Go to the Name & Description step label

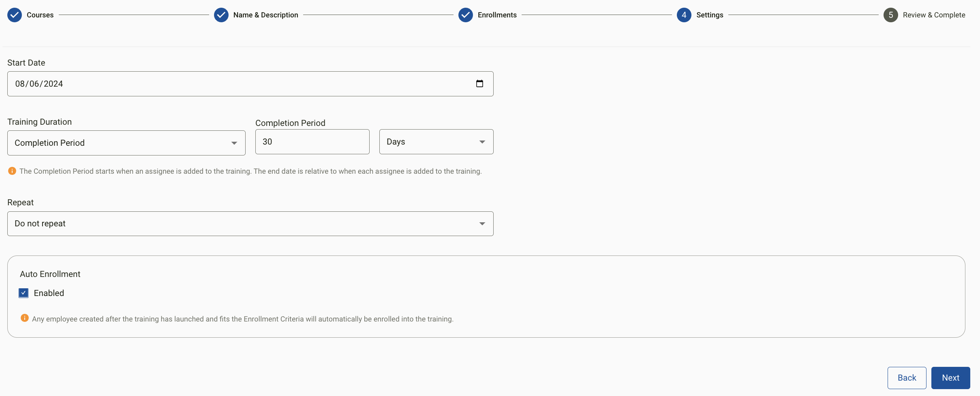click(266, 15)
